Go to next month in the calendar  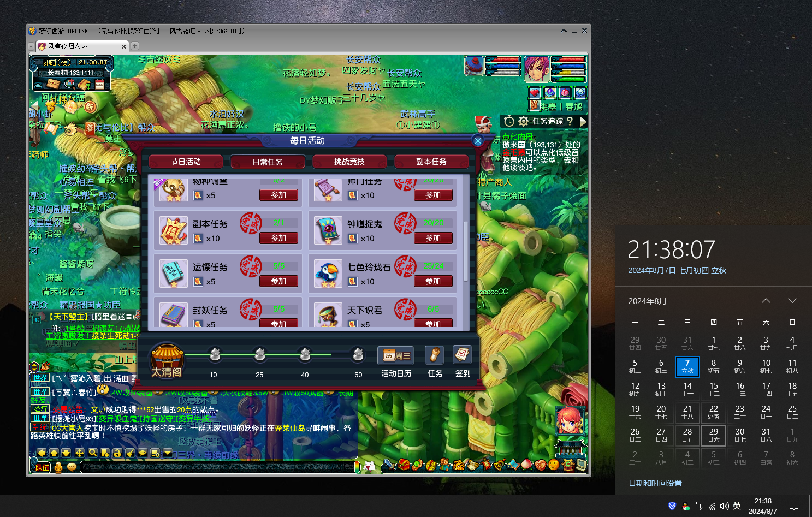tap(792, 301)
